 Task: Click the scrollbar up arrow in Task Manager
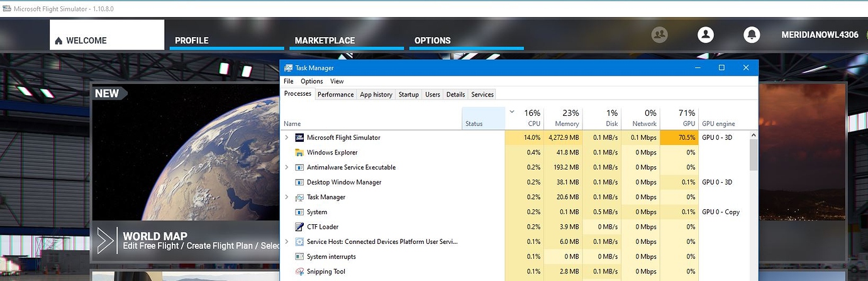(753, 134)
